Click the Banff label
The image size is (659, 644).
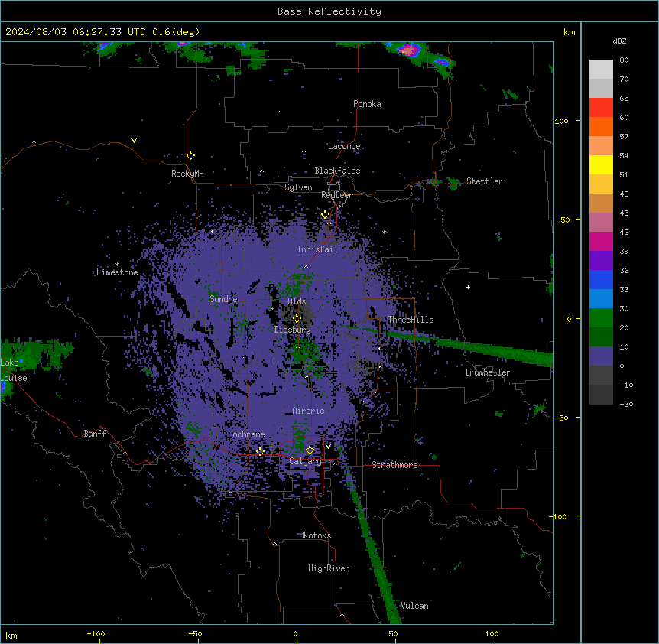tap(95, 434)
